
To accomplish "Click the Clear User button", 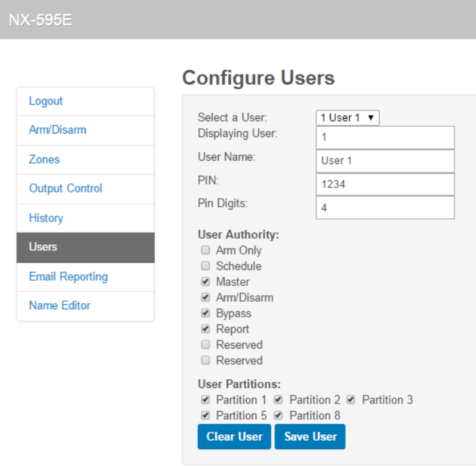I will click(x=234, y=437).
